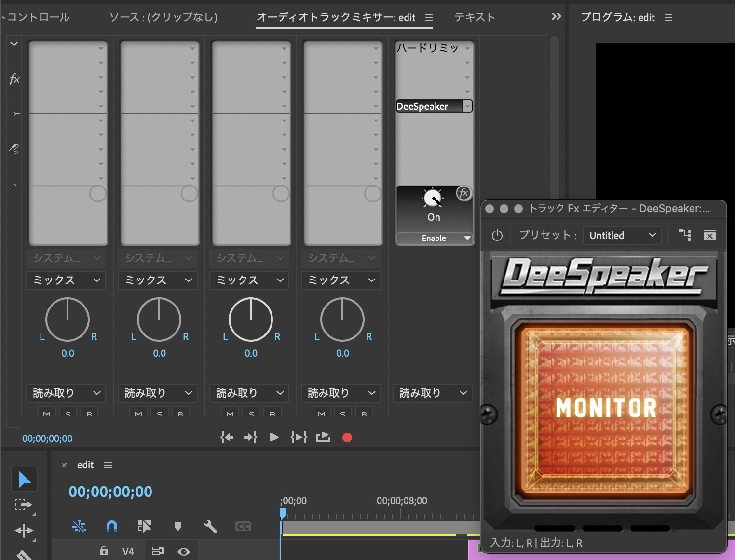Toggle the Loop playback button
Screen dimensions: 735x560
point(323,437)
